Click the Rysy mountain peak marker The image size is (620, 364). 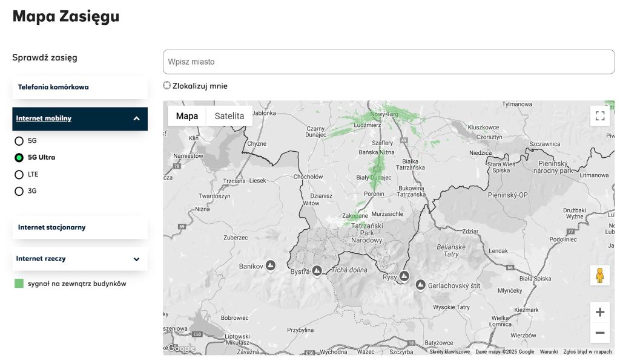coord(403,276)
